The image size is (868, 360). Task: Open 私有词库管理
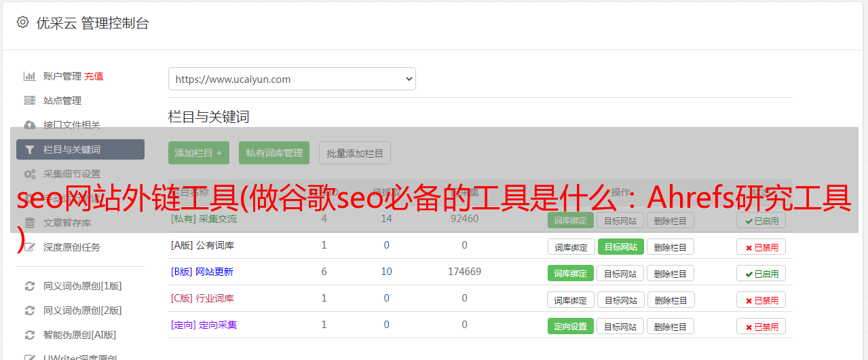click(x=274, y=153)
